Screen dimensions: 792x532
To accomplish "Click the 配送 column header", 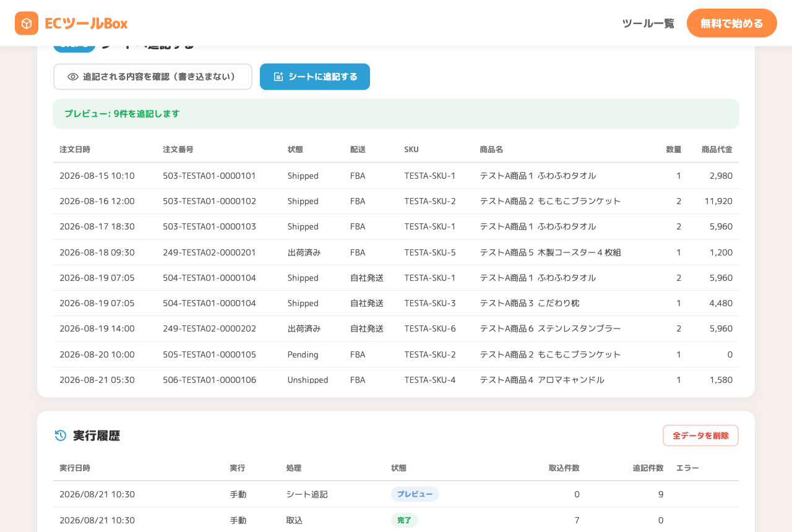I will [358, 150].
